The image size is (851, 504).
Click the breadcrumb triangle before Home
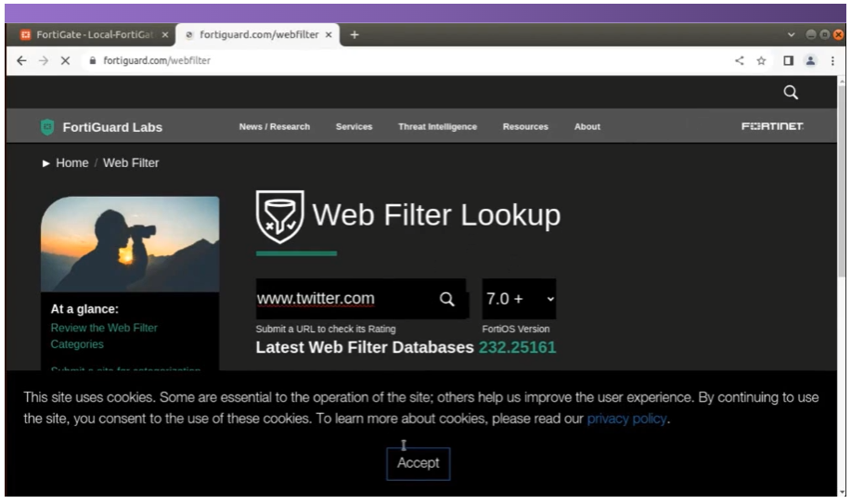click(x=46, y=163)
